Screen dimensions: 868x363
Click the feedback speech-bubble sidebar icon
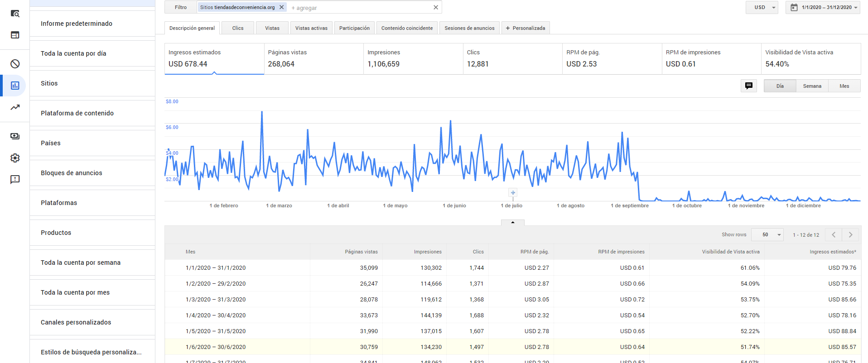(x=15, y=180)
